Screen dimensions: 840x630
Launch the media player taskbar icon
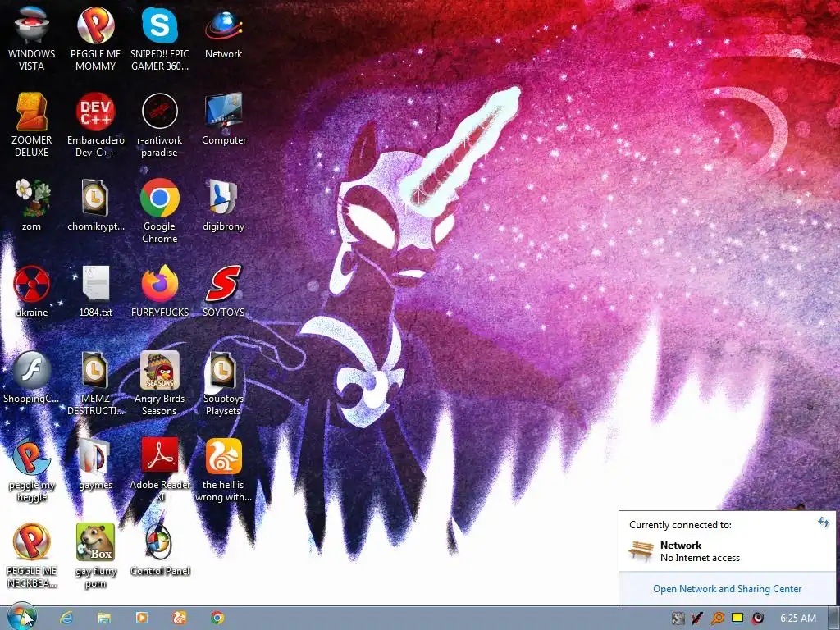click(141, 618)
